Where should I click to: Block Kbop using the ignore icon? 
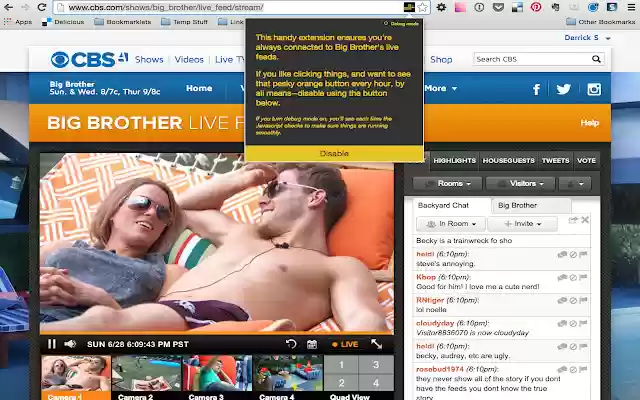[573, 278]
